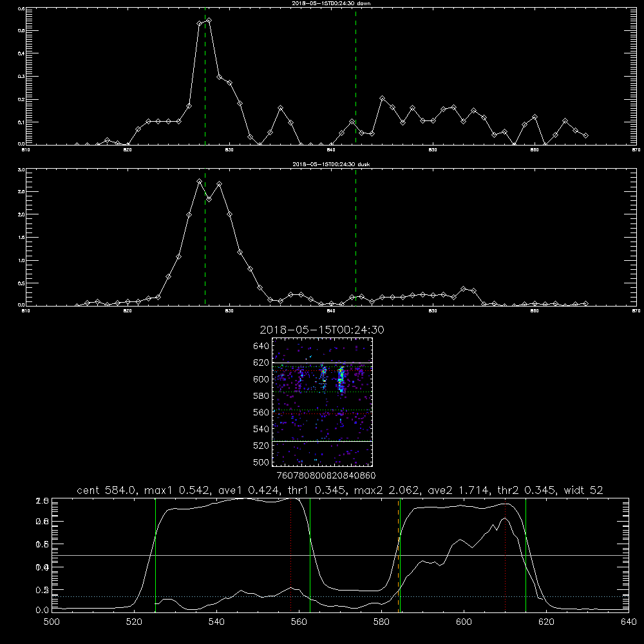Click the 'ave2 1.714' value

(x=457, y=490)
